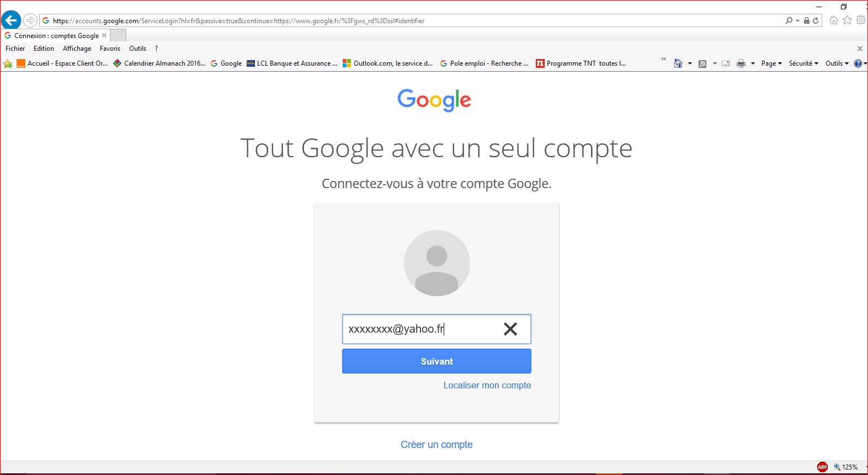Viewport: 868px width, 475px height.
Task: Open a new blank tab
Action: click(x=118, y=35)
